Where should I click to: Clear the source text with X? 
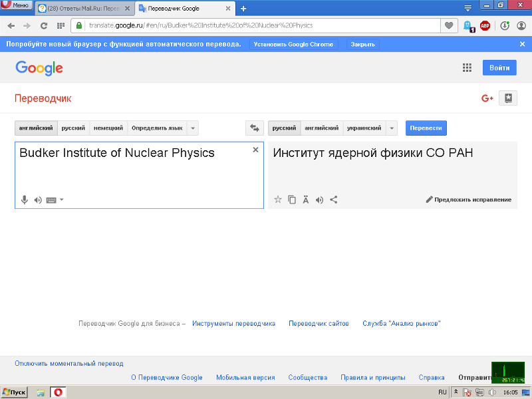pyautogui.click(x=255, y=150)
